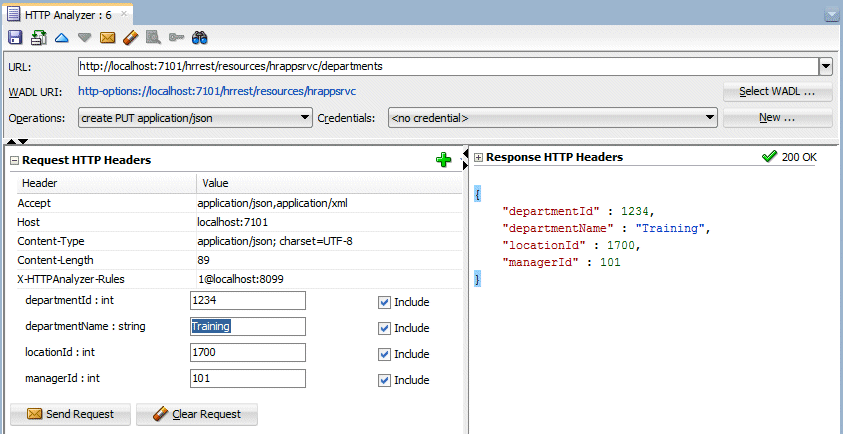This screenshot has width=843, height=434.
Task: Open the Credentials combo box
Action: (x=553, y=118)
